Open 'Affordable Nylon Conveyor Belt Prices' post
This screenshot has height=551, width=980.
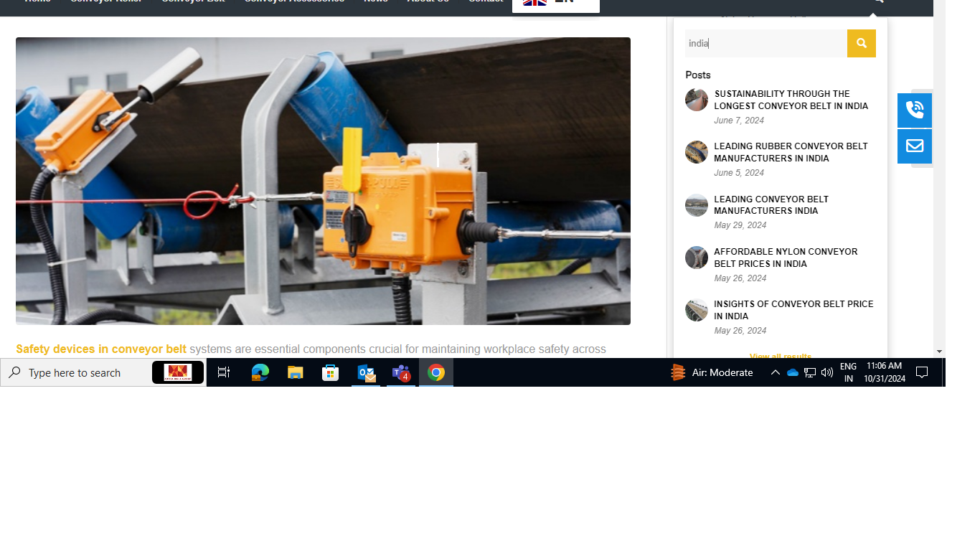(x=786, y=258)
